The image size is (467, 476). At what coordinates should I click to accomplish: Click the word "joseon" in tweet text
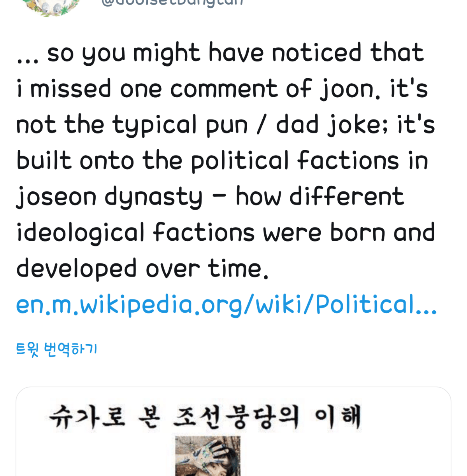[x=56, y=196]
